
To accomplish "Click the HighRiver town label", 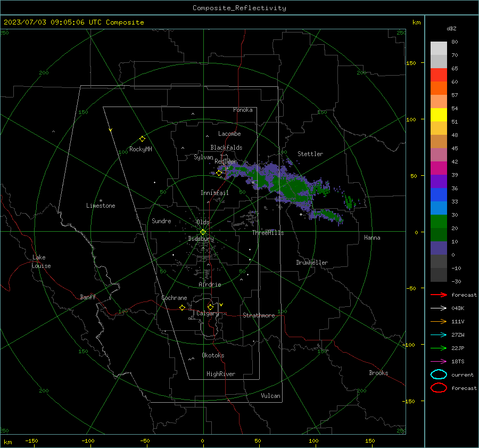I will [221, 374].
